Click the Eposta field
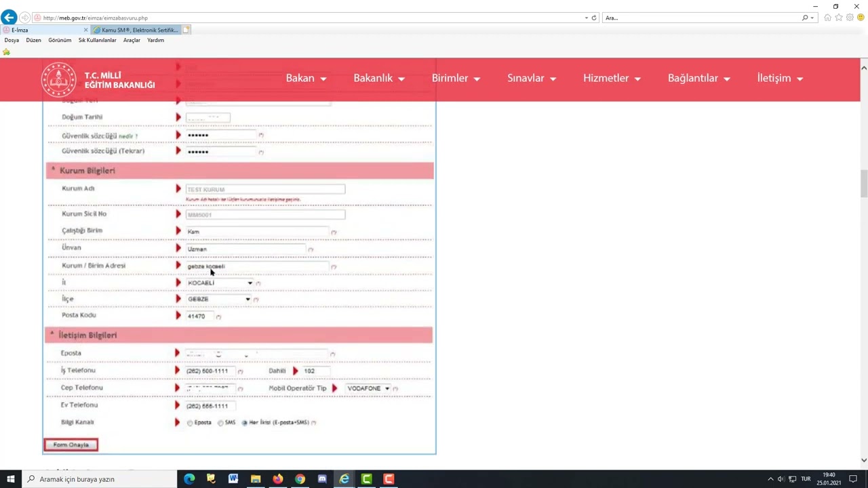The height and width of the screenshot is (488, 868). [256, 354]
